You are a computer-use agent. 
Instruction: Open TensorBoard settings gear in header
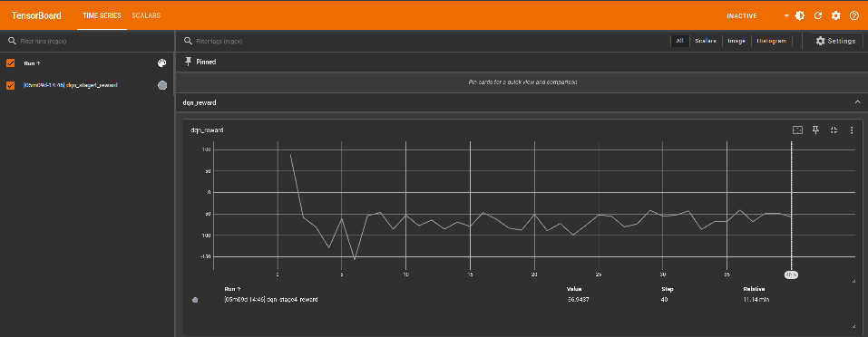[836, 15]
